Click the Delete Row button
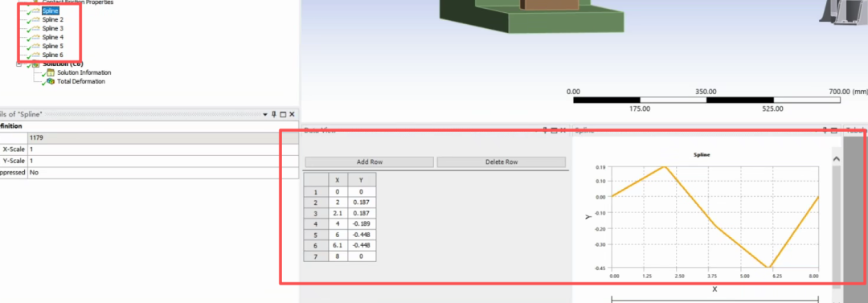This screenshot has height=303, width=868. (x=501, y=162)
